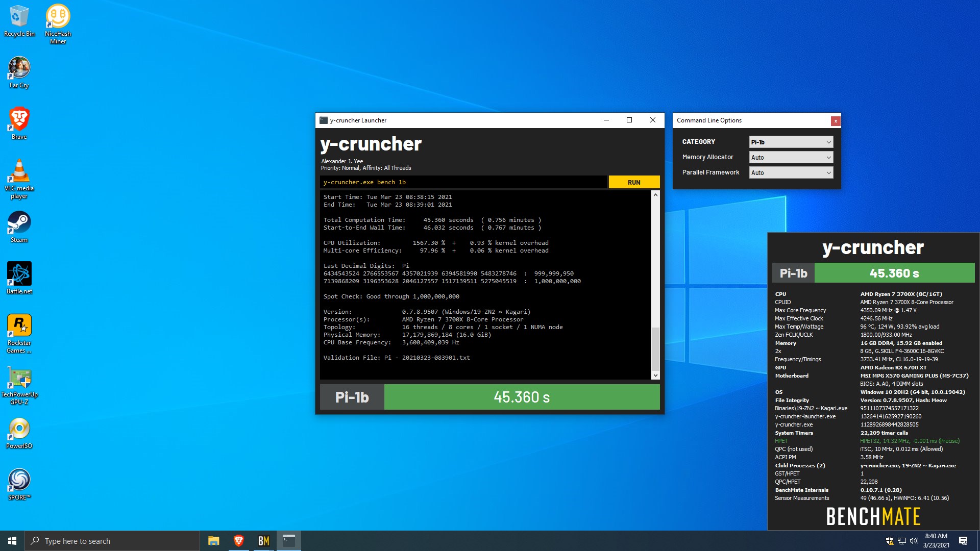Screen dimensions: 980x551
Task: Click the console scrollbar thumb
Action: pos(655,348)
